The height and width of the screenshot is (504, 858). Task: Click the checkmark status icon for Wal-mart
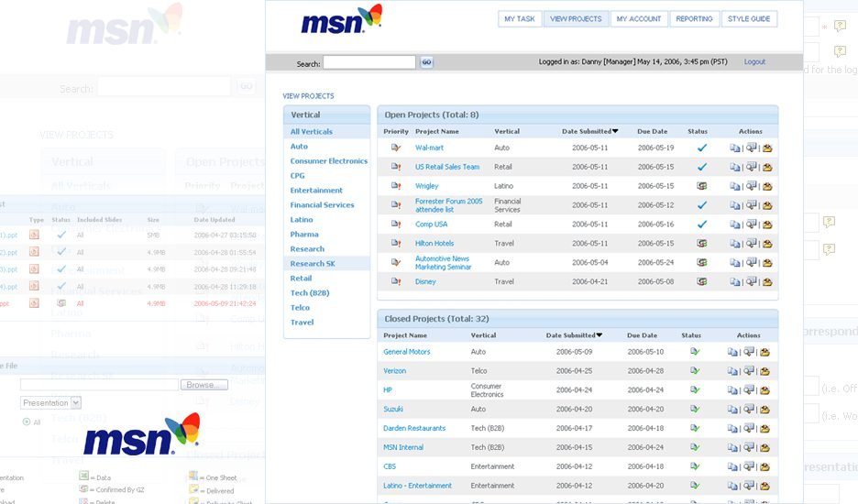(x=702, y=148)
